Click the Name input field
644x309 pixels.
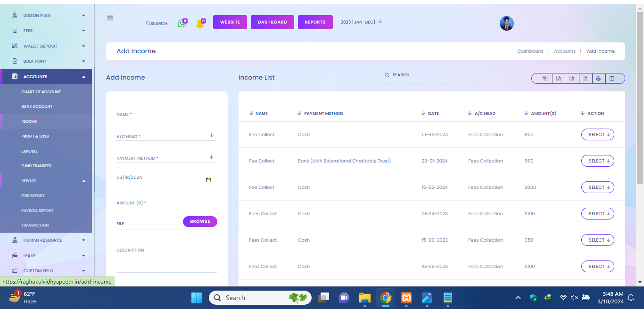(166, 114)
